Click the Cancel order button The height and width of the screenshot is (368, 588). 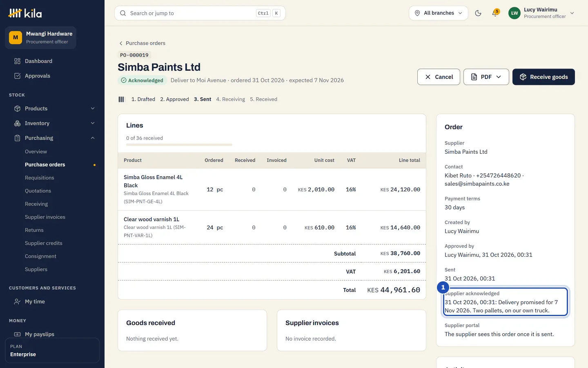click(x=439, y=77)
